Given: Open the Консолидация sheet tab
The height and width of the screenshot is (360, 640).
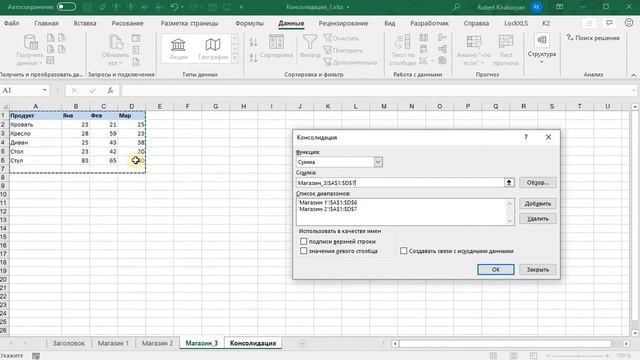Looking at the screenshot, I should (253, 343).
